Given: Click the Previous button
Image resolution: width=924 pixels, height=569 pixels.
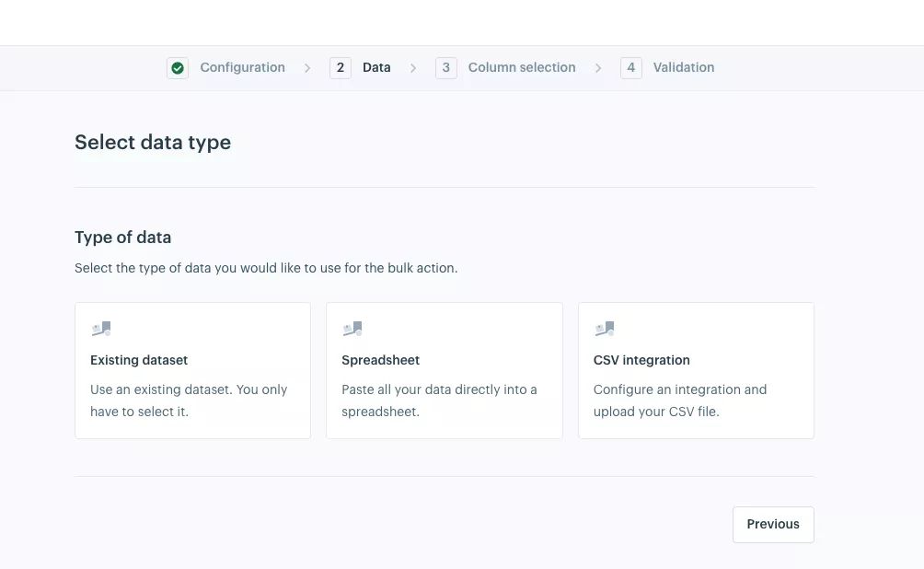Looking at the screenshot, I should tap(772, 524).
